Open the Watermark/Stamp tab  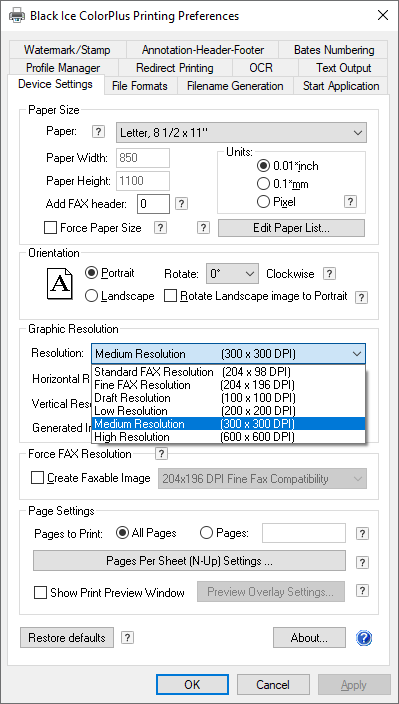67,50
